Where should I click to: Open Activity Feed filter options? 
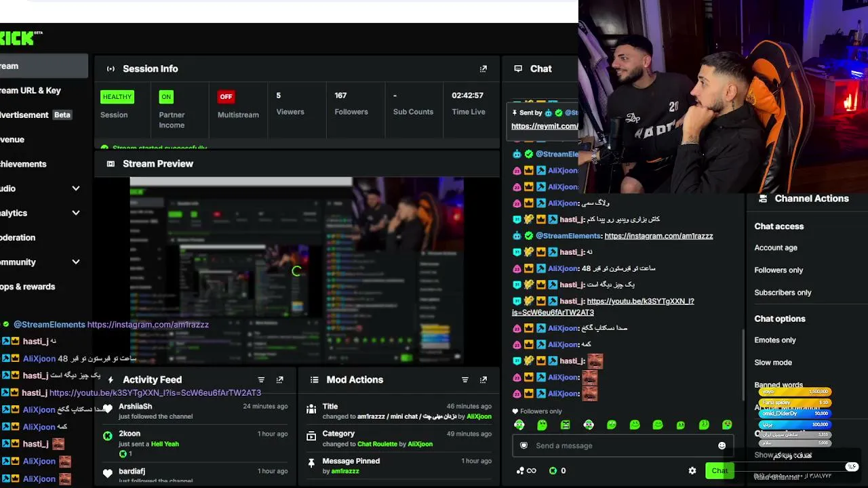tap(261, 380)
